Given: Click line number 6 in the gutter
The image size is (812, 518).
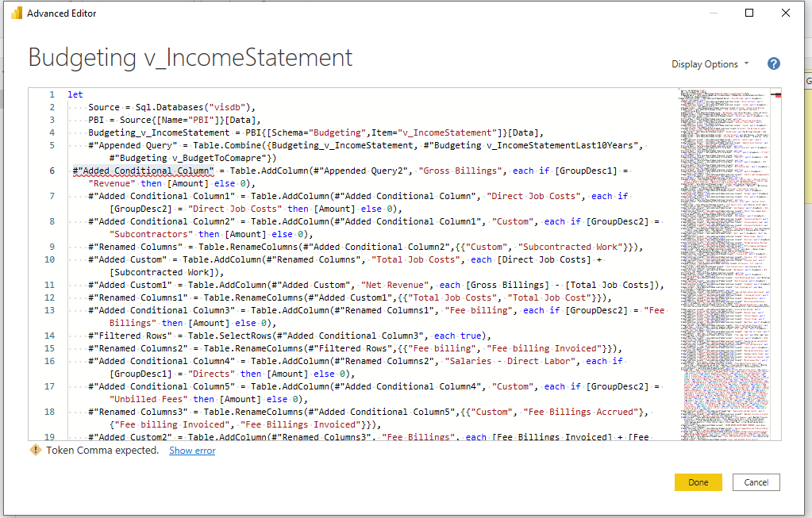Looking at the screenshot, I should pyautogui.click(x=52, y=171).
